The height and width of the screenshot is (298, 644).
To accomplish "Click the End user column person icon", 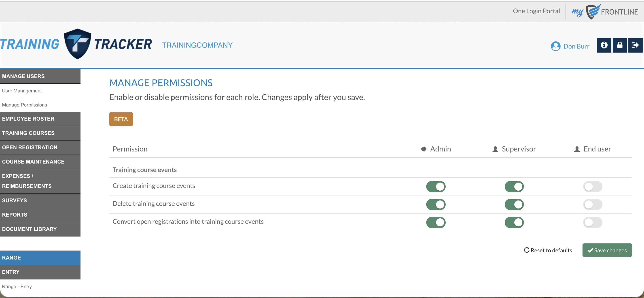I will click(577, 149).
